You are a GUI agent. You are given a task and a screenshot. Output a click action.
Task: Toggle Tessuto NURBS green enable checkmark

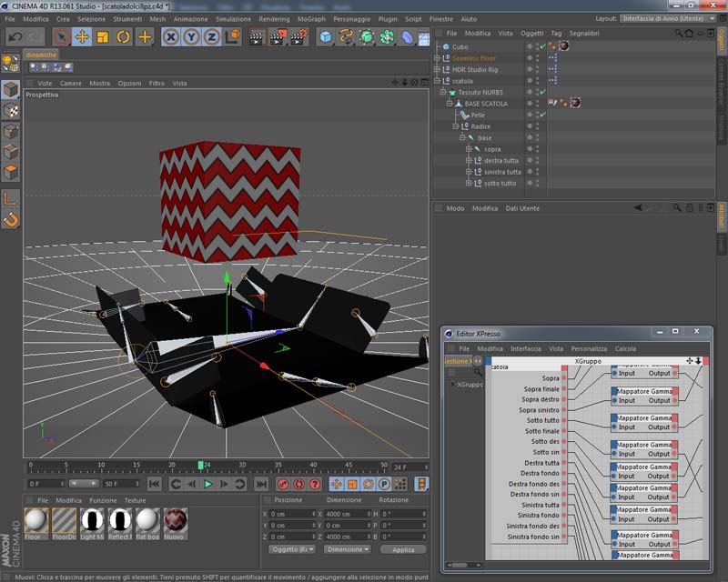(542, 92)
